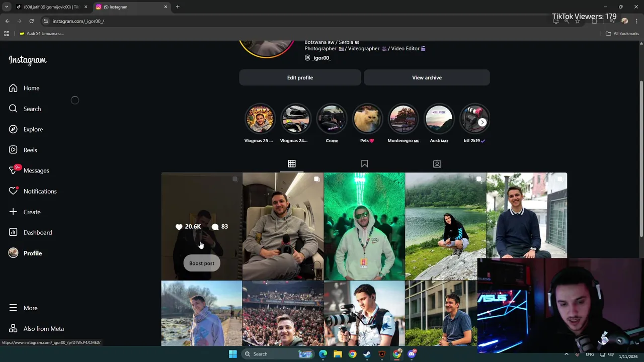Open the Chrome tab search dropdown
The image size is (644, 362).
[7, 7]
